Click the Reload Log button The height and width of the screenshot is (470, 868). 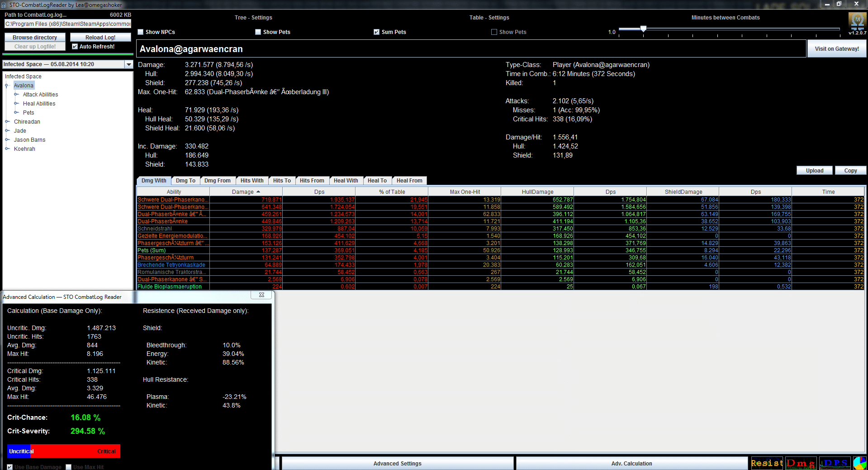pyautogui.click(x=100, y=38)
